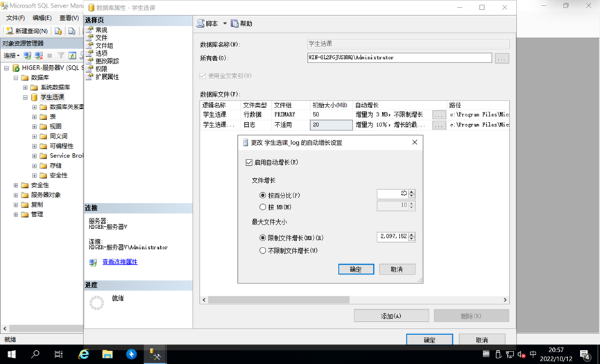Open Internet Explorer from taskbar
Screen dimensions: 600x364
(83, 354)
